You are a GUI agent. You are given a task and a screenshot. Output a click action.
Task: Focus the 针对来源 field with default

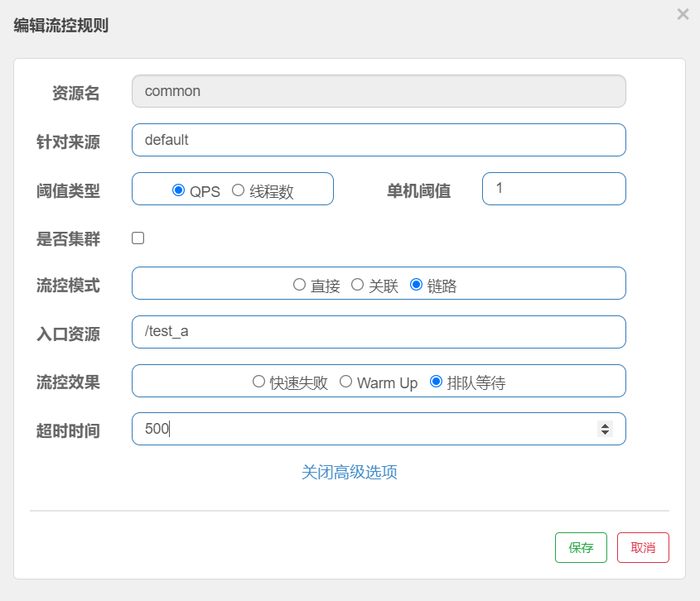379,140
